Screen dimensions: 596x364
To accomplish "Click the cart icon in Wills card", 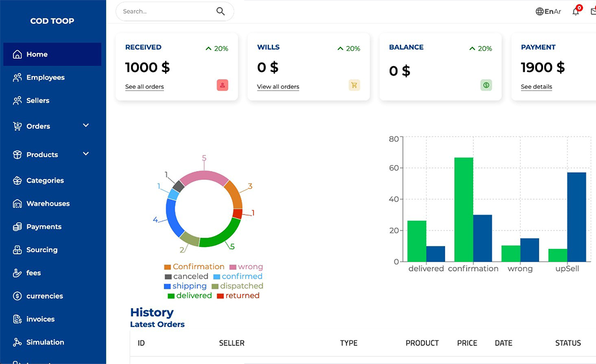I will click(354, 85).
